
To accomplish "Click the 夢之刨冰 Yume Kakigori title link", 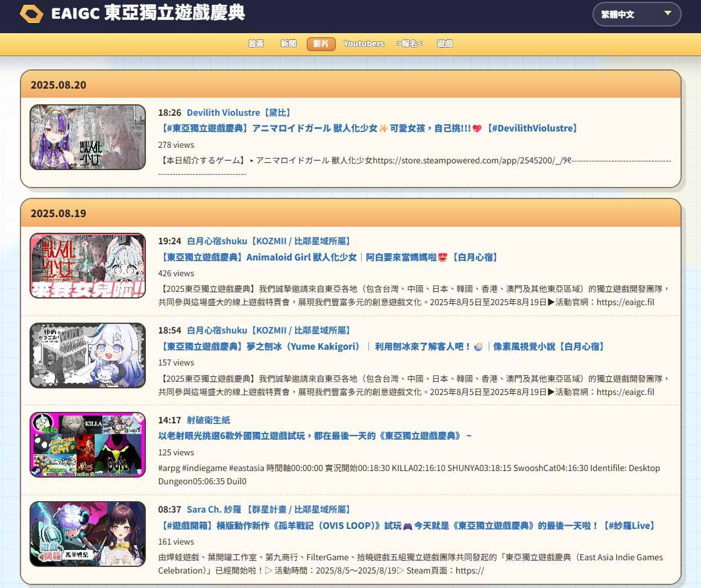I will (382, 347).
